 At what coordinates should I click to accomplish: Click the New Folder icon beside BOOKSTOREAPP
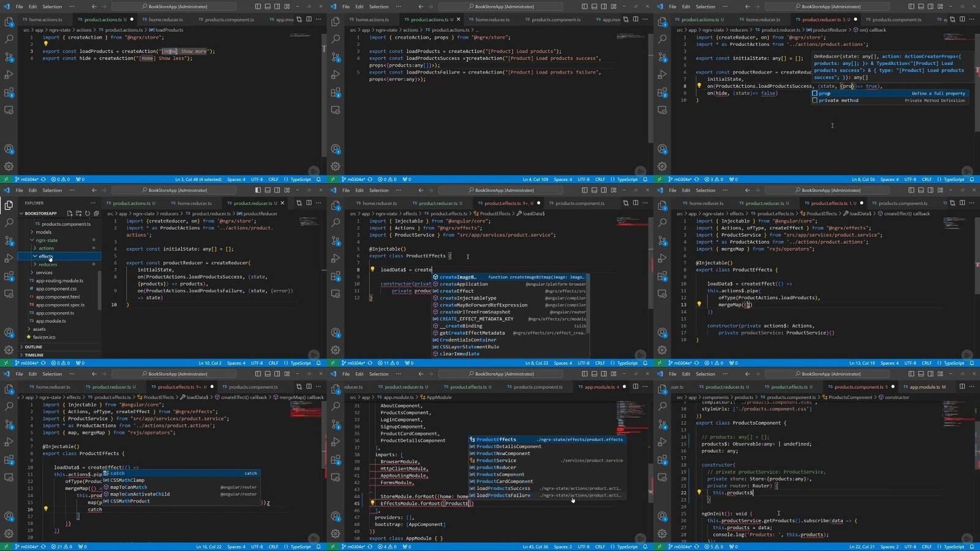(x=78, y=213)
